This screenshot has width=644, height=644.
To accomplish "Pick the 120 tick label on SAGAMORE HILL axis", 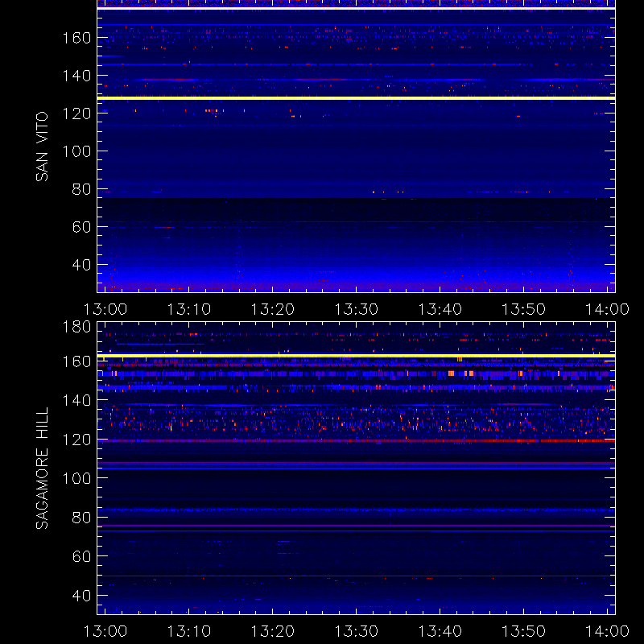I will pos(76,440).
